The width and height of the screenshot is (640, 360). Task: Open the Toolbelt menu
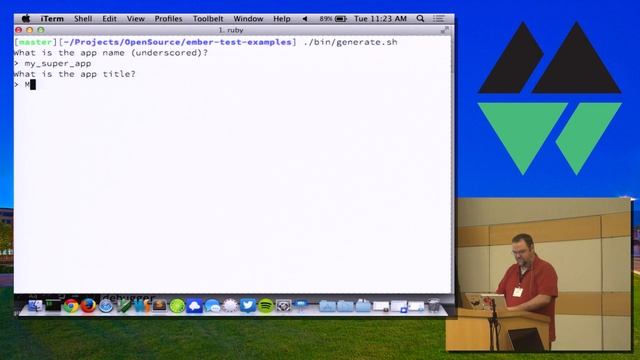click(x=208, y=19)
